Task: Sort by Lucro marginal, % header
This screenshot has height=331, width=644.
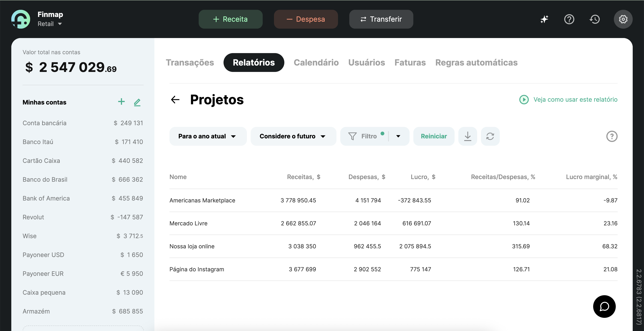Action: point(592,177)
